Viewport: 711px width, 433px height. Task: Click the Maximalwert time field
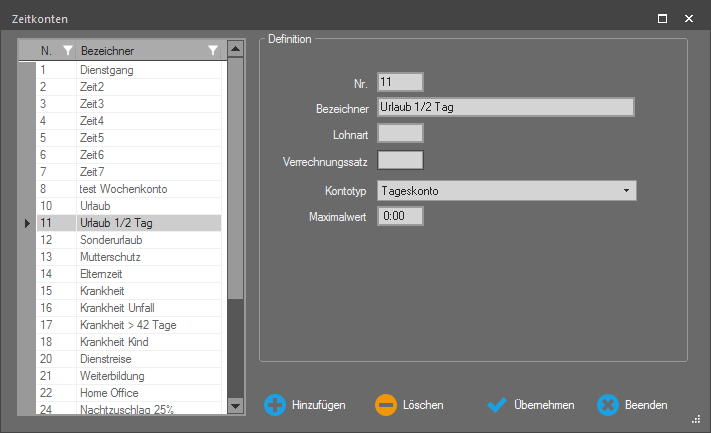click(x=400, y=215)
